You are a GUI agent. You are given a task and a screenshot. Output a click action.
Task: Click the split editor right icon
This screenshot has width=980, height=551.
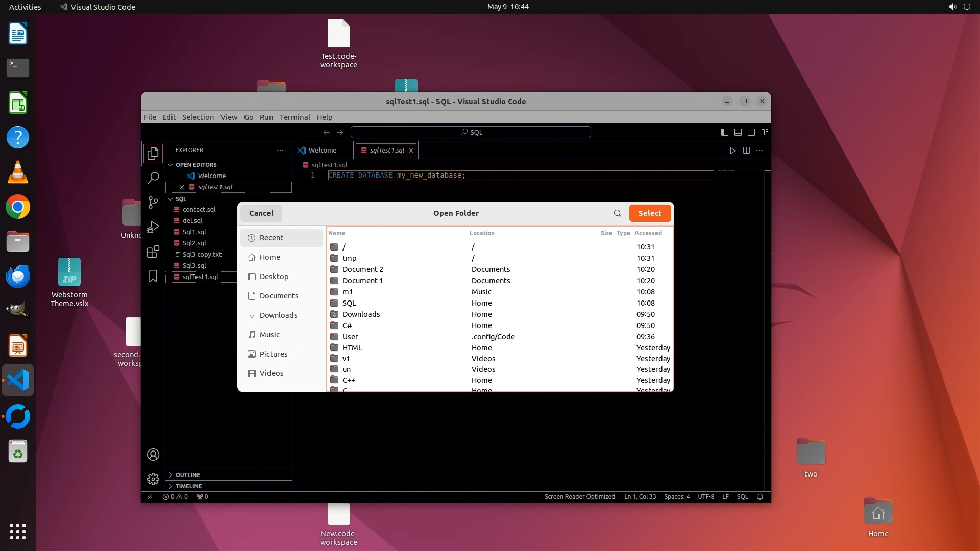(746, 151)
